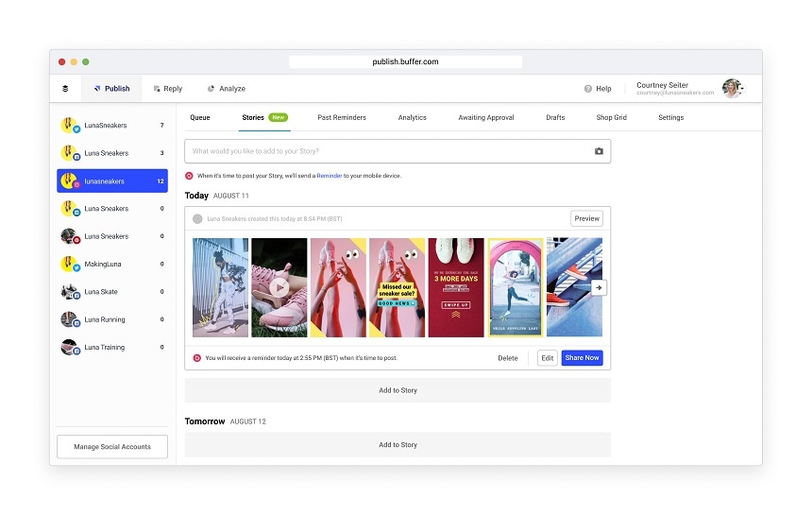Click the story creator gray avatar icon
The height and width of the screenshot is (515, 812).
coord(197,218)
